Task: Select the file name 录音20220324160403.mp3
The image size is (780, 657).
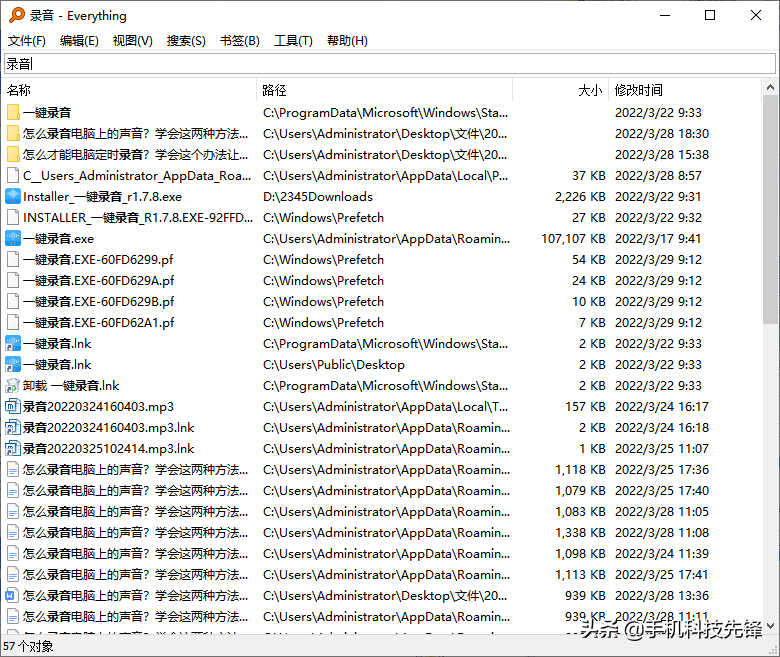Action: click(x=98, y=407)
